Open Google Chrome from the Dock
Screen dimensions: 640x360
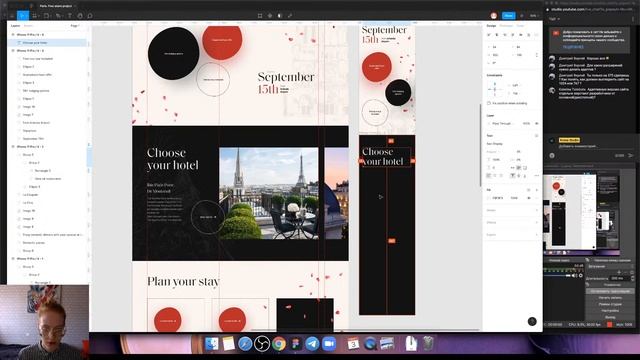pyautogui.click(x=279, y=344)
